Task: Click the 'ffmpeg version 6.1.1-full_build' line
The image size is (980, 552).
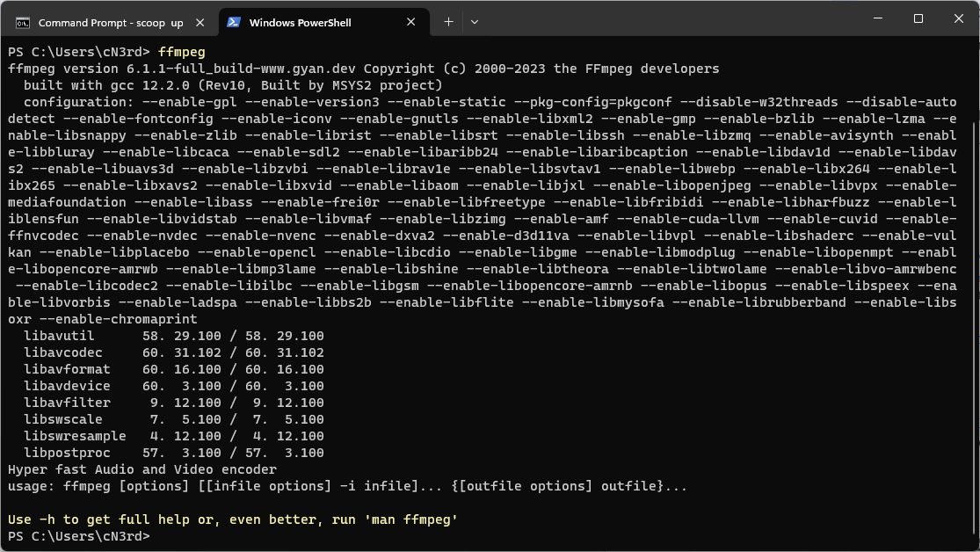Action: pos(363,69)
